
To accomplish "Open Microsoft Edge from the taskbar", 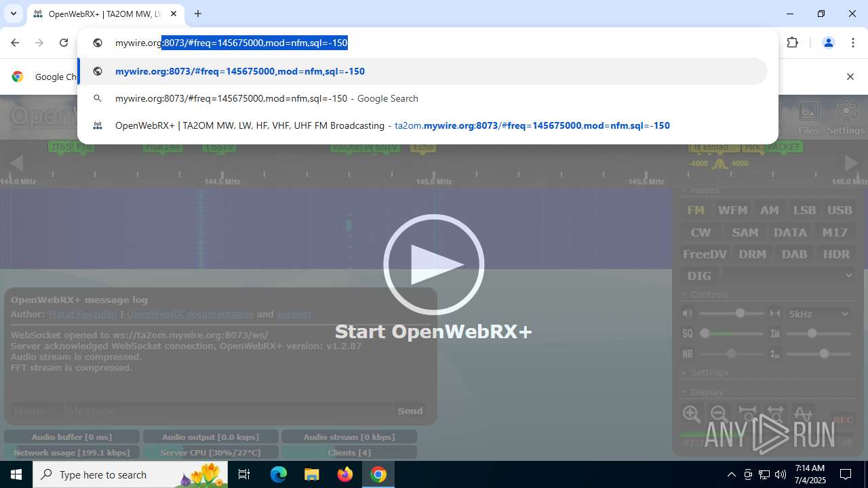I will coord(279,474).
